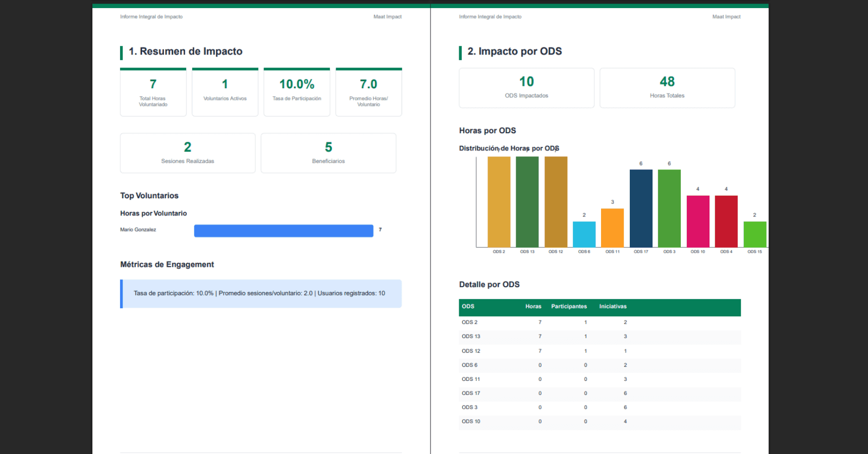Select the Total Horas Voluntariado stat card

point(153,92)
